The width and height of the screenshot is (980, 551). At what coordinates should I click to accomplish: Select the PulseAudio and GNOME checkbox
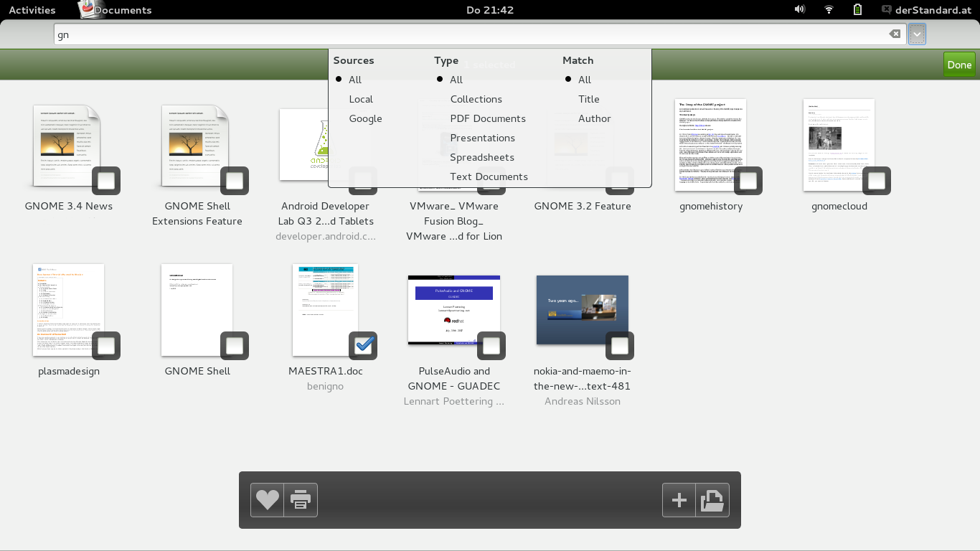491,346
